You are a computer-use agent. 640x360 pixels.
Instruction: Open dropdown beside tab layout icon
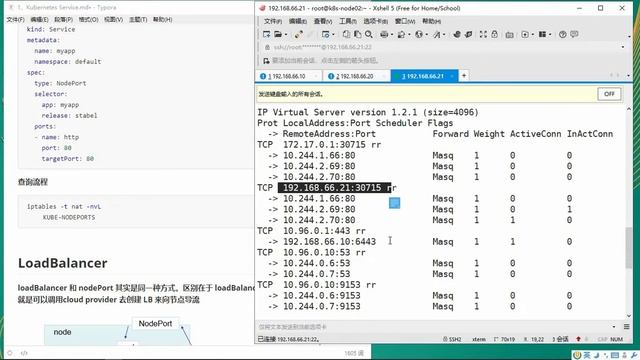pos(550,35)
